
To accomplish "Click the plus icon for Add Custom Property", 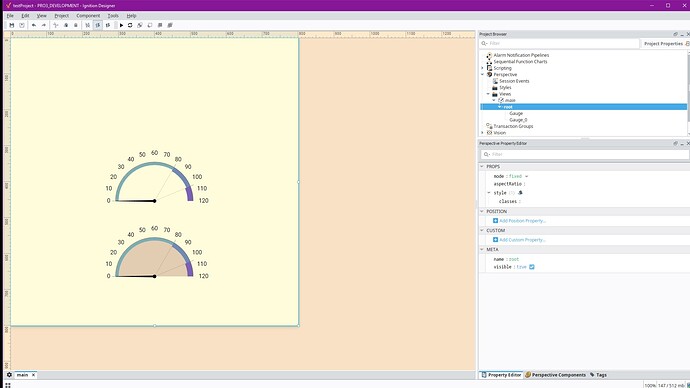I will [495, 240].
